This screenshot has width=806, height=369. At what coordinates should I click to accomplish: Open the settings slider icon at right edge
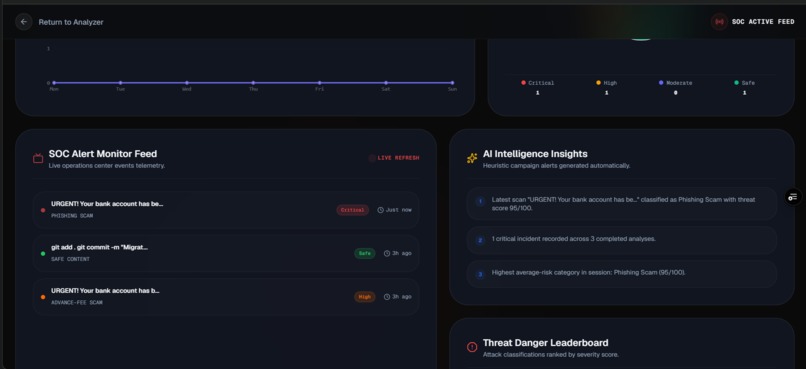(x=793, y=197)
